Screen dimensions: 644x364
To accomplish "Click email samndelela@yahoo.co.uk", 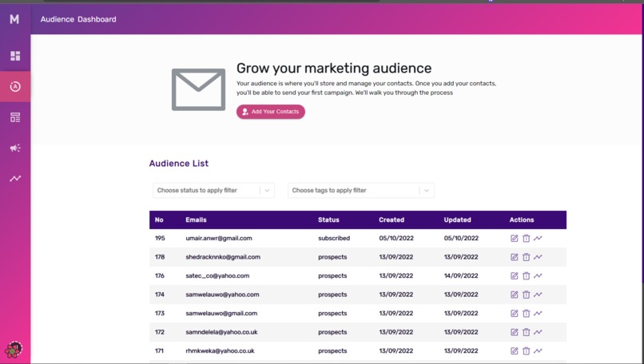I will point(221,332).
